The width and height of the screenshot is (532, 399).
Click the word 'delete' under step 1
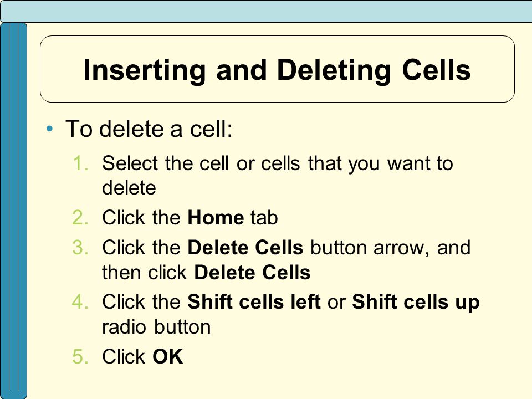(x=129, y=188)
